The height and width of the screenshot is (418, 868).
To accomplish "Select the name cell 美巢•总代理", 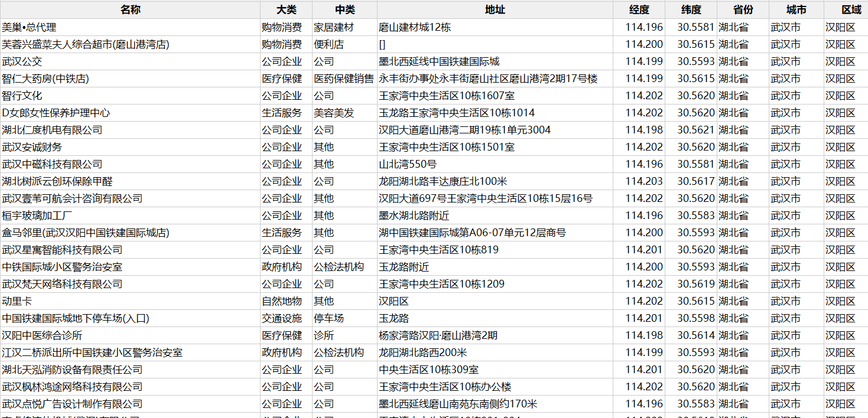I will click(130, 27).
